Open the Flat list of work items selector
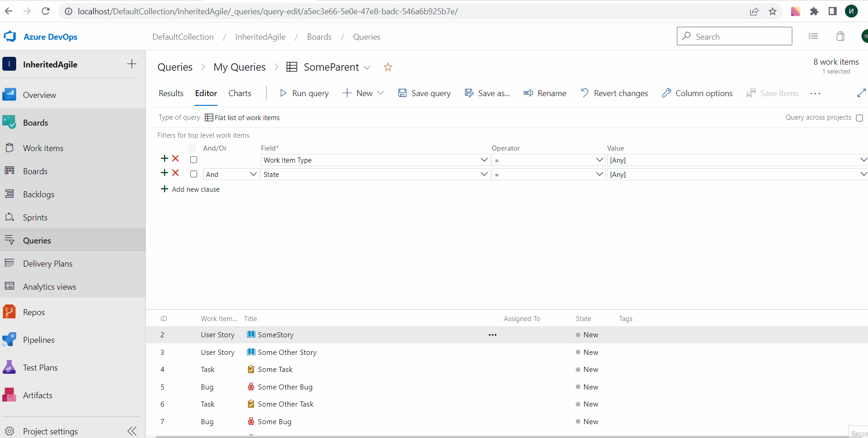The width and height of the screenshot is (868, 438). pos(242,118)
